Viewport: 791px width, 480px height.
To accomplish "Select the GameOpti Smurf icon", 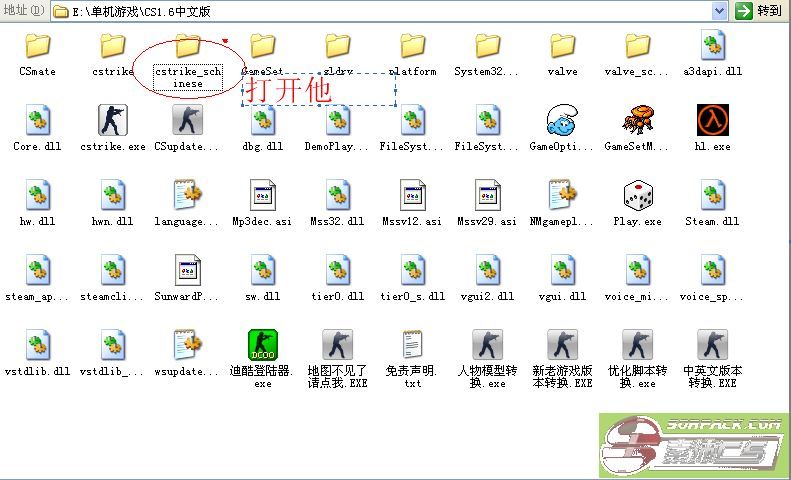I will tap(562, 120).
